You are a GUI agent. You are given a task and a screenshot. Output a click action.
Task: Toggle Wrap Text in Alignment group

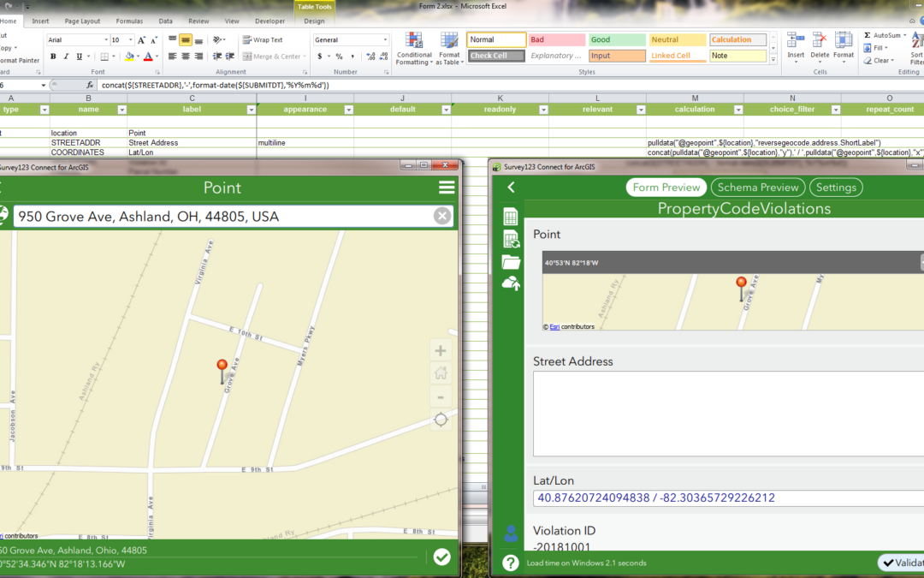point(263,40)
